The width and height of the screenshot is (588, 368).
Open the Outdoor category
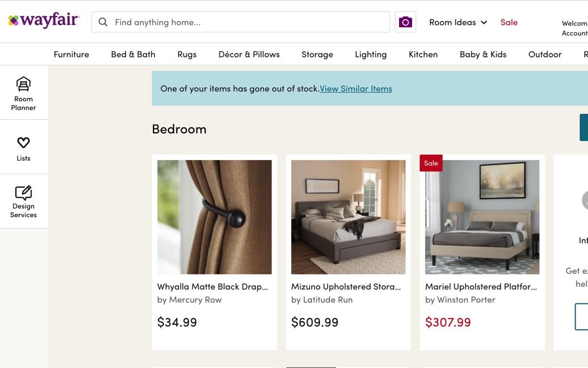point(545,54)
